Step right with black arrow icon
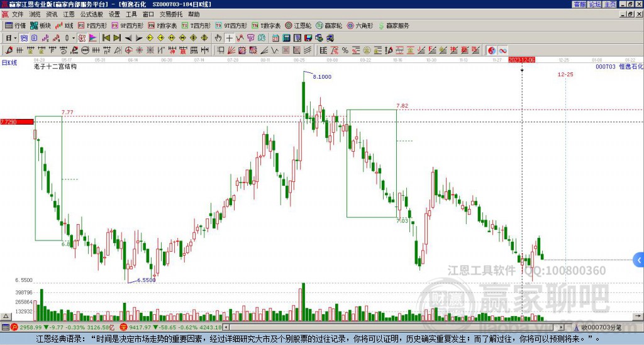The width and height of the screenshot is (644, 345). point(139,38)
